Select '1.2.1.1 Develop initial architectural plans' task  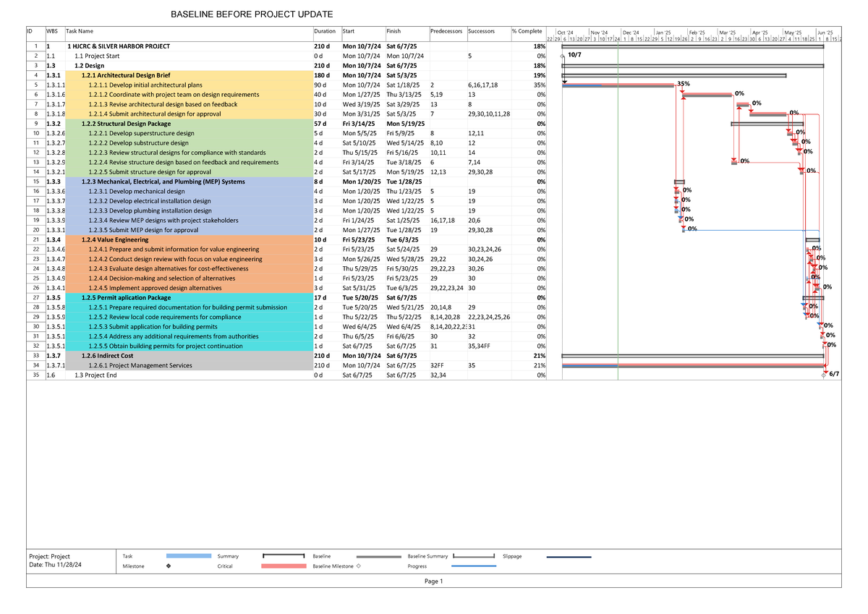(x=145, y=85)
